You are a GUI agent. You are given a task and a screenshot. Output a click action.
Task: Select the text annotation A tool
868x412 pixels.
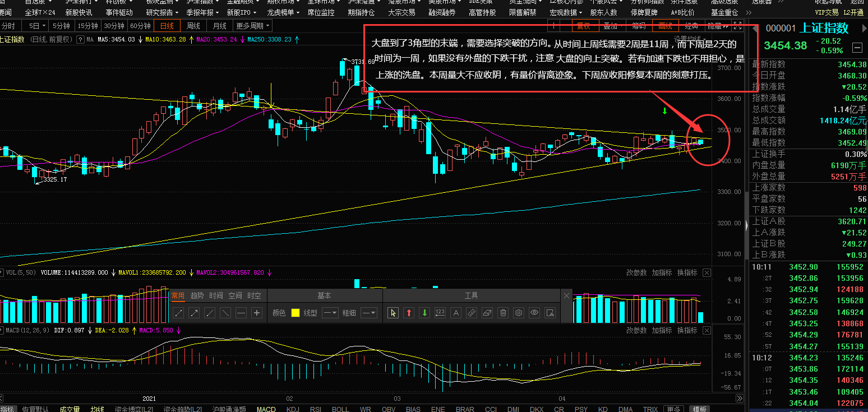456,313
